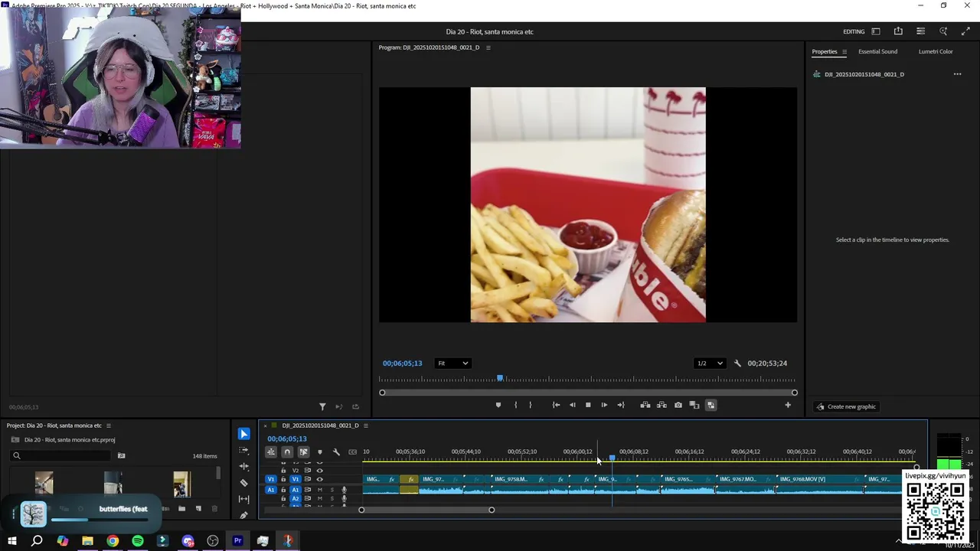The height and width of the screenshot is (551, 980).
Task: Toggle captions track options CC icon
Action: click(352, 452)
